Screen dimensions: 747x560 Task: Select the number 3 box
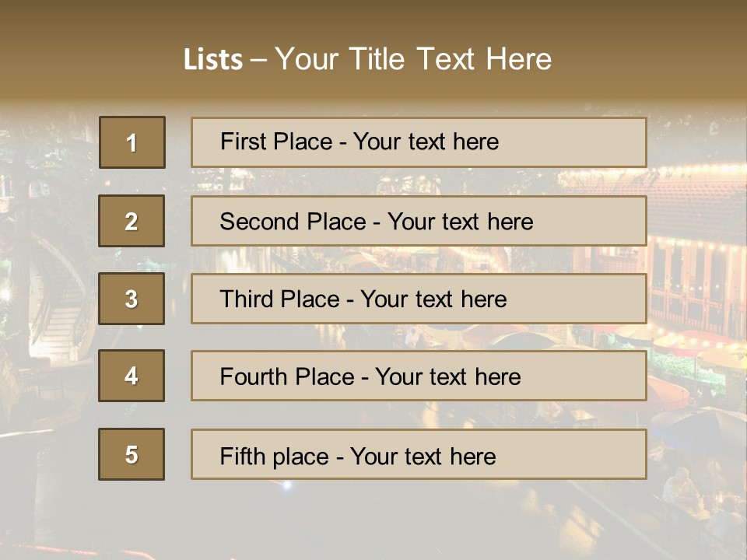coord(132,299)
